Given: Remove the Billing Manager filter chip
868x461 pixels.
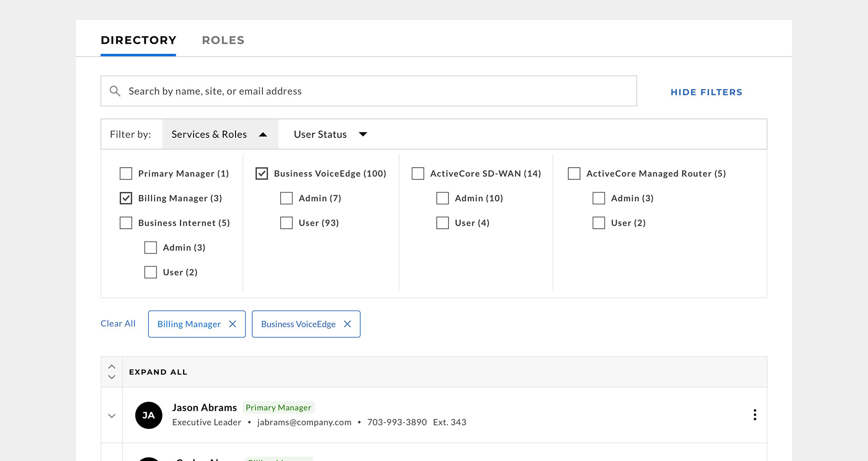Looking at the screenshot, I should (232, 324).
